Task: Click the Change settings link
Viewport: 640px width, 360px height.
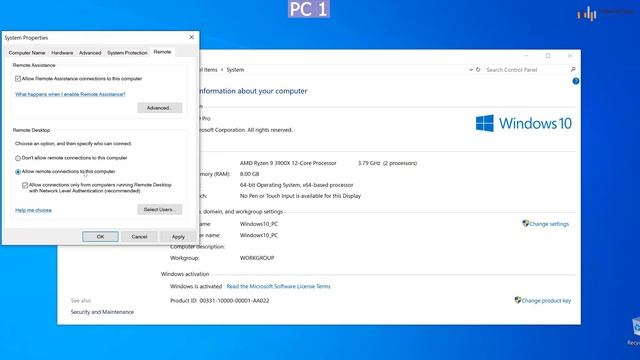Action: (549, 224)
